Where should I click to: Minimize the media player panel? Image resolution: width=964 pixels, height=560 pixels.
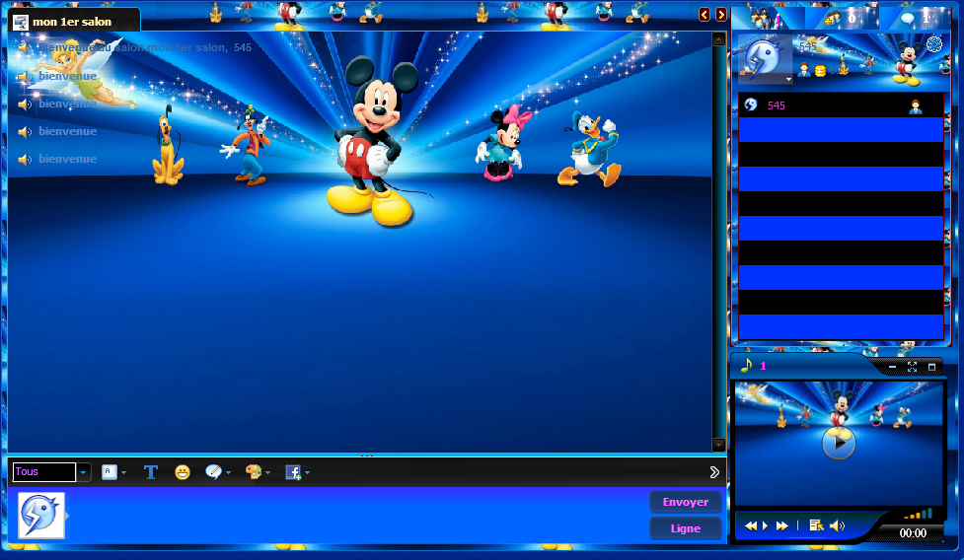pos(892,367)
